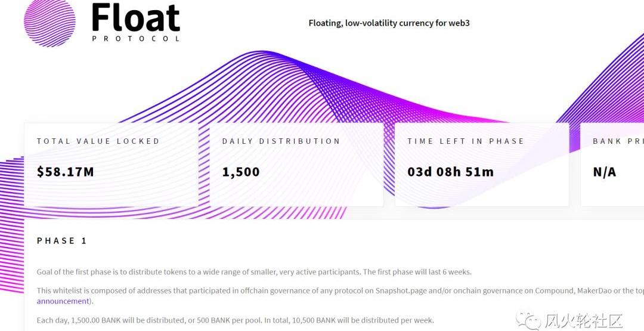Screen dimensions: 644x331
Task: Click the floating low-volatility currency tagline
Action: (x=389, y=23)
